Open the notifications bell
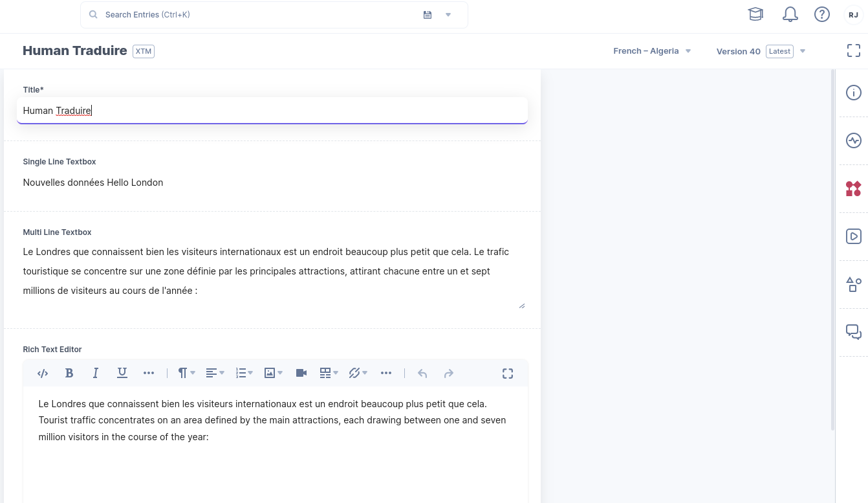The image size is (868, 503). 790,14
